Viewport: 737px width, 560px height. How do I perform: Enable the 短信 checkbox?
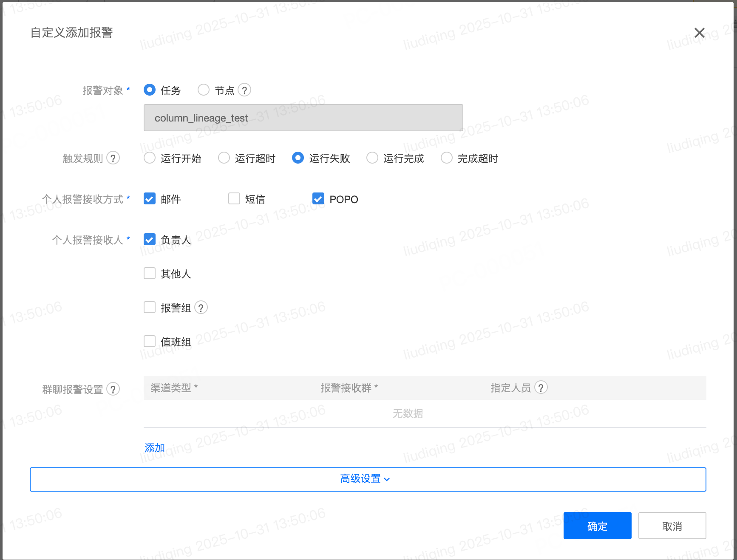coord(234,199)
